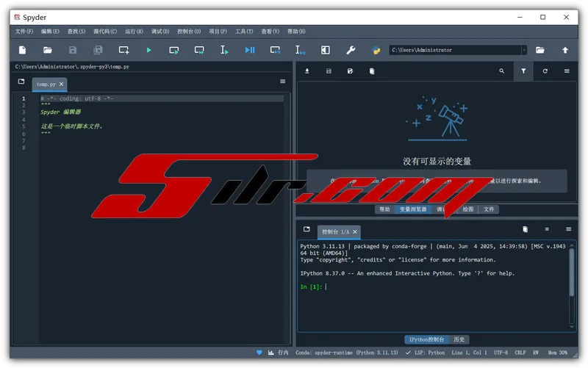This screenshot has height=368, width=588.
Task: Open the 工具(T) menu
Action: pos(244,32)
